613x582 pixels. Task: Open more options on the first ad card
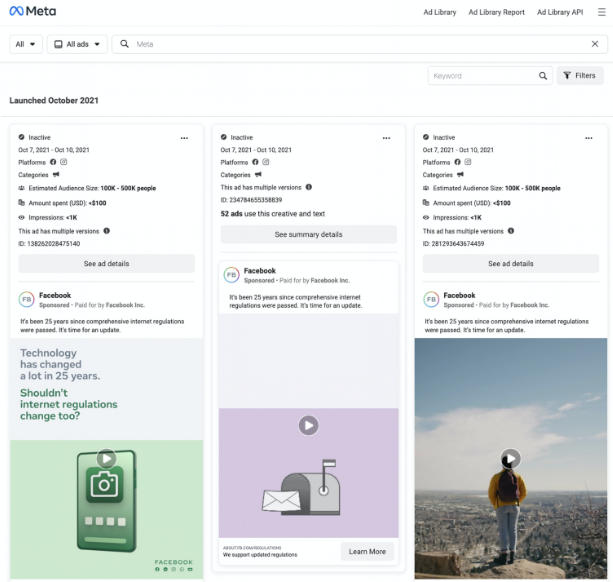click(x=184, y=138)
